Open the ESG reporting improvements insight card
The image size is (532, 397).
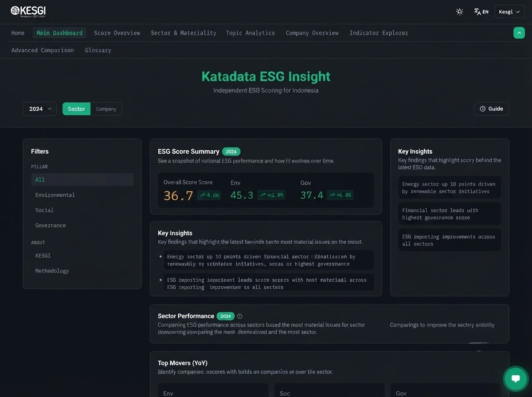click(x=450, y=240)
